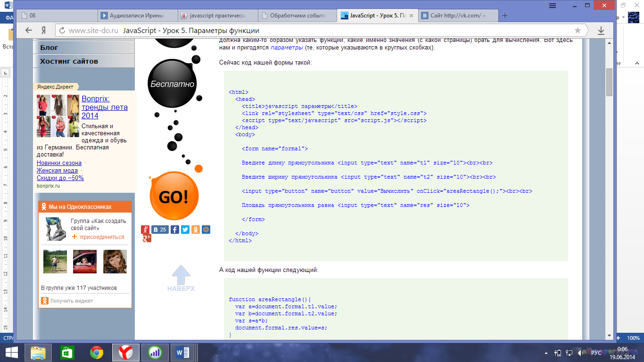Image resolution: width=644 pixels, height=362 pixels.
Task: Click the Yandex 'Я' home button
Action: [x=43, y=30]
